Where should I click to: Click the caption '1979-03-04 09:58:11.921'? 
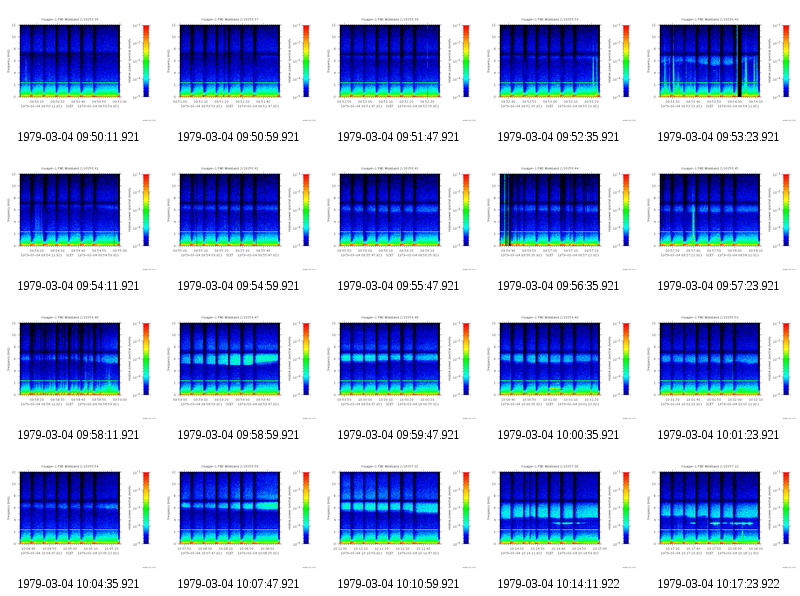click(x=78, y=435)
